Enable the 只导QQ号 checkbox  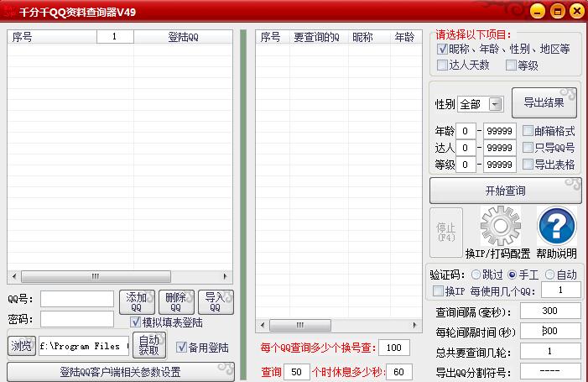pos(528,147)
